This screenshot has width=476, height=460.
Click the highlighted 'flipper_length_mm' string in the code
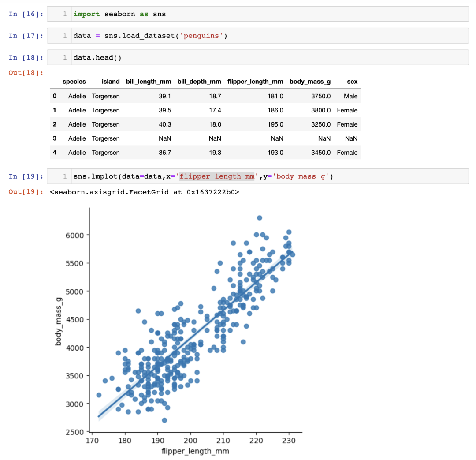click(217, 176)
